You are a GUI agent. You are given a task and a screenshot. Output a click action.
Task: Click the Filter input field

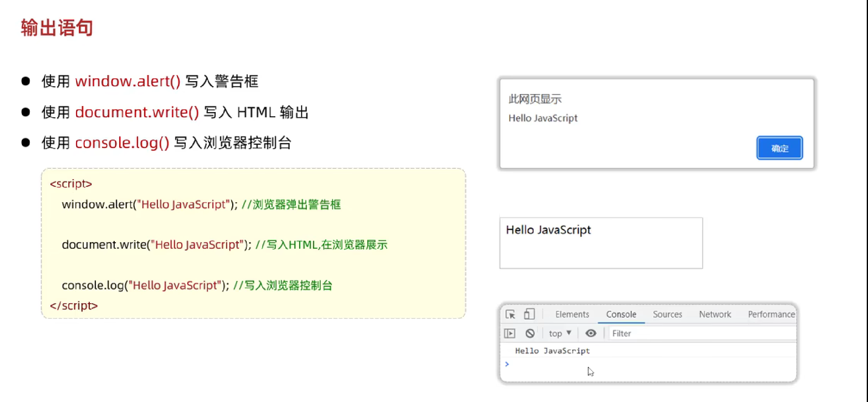[x=702, y=334]
